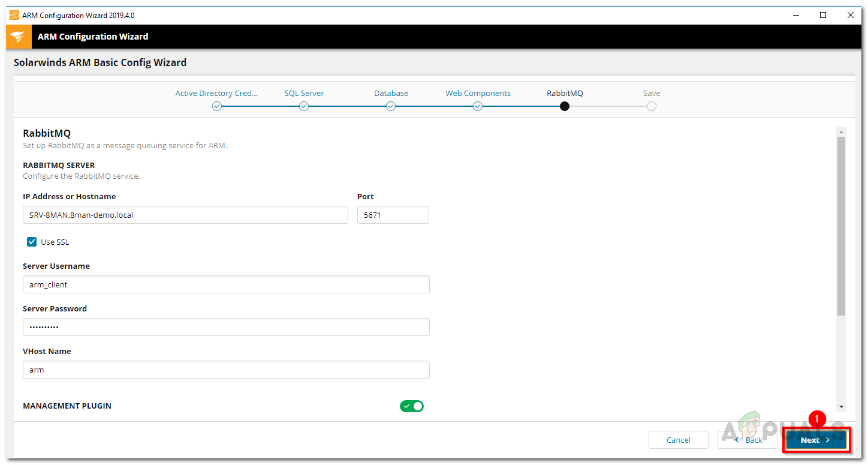Screen dimensions: 868x465
Task: Click the 'Use SSL' label text
Action: 55,242
